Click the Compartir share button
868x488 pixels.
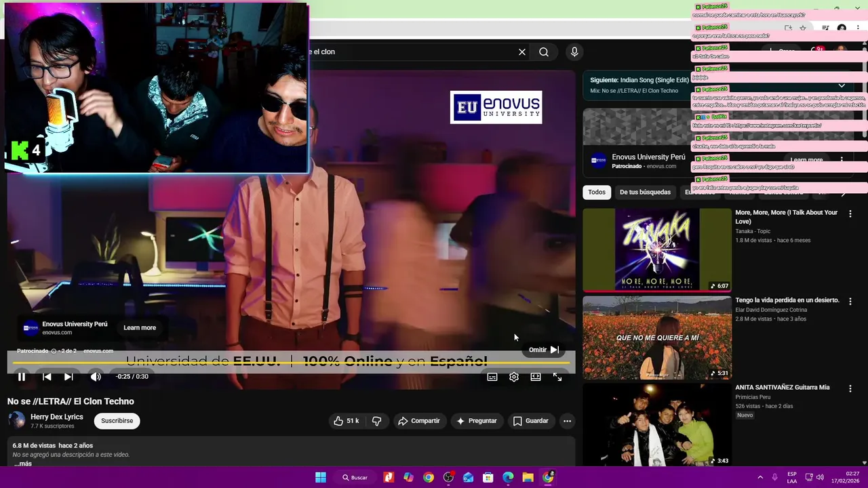[419, 421]
